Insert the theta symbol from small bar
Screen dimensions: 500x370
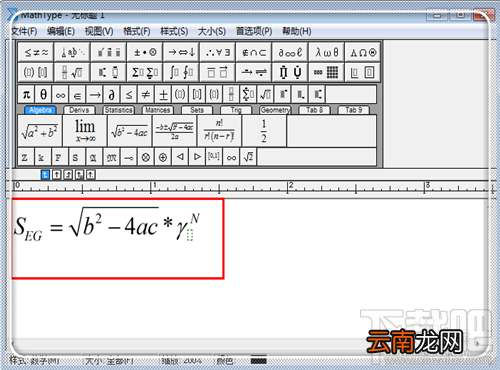[x=43, y=95]
